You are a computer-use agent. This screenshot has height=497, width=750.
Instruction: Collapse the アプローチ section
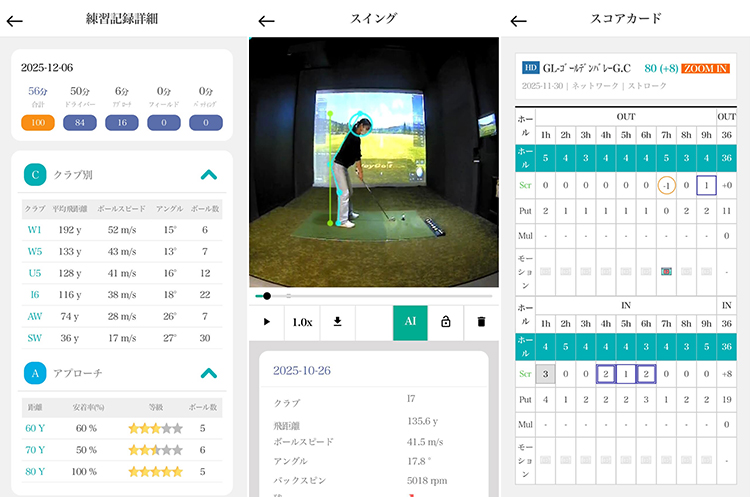coord(208,373)
